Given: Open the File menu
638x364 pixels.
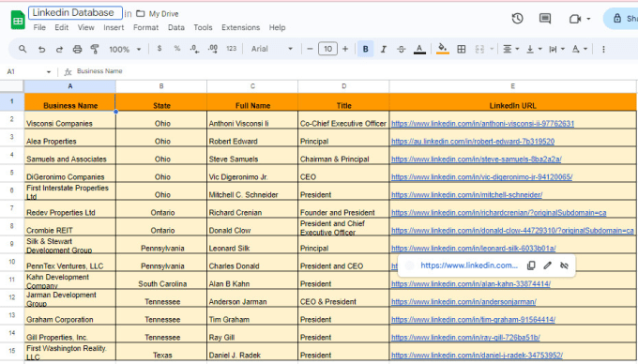Looking at the screenshot, I should [39, 27].
